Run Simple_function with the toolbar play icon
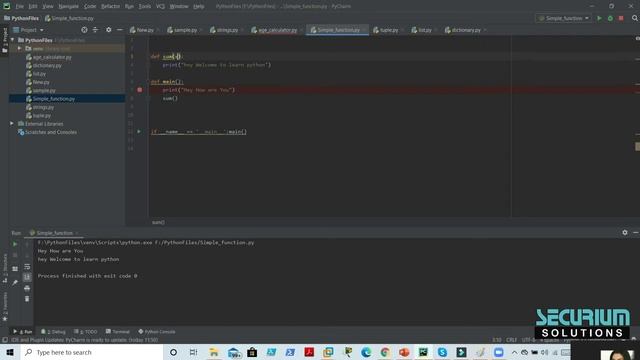Screen dimensions: 640x360 click(x=599, y=18)
